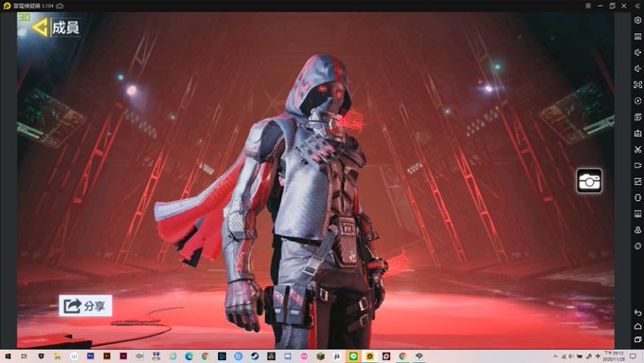Viewport: 644px width, 363px height.
Task: Tap the 分享 share button
Action: pyautogui.click(x=85, y=305)
